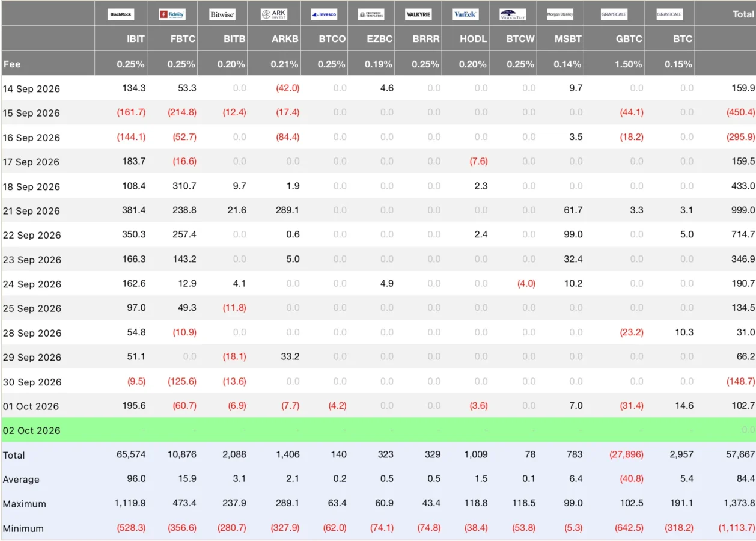Click the 01 Oct 2026 date
Image resolution: width=756 pixels, height=541 pixels.
click(x=31, y=406)
